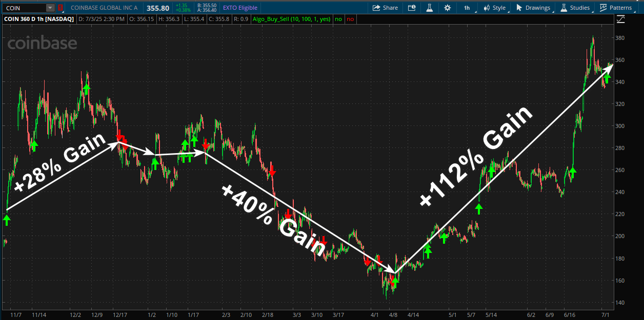Click the 4/8 date on time axis

(393, 315)
